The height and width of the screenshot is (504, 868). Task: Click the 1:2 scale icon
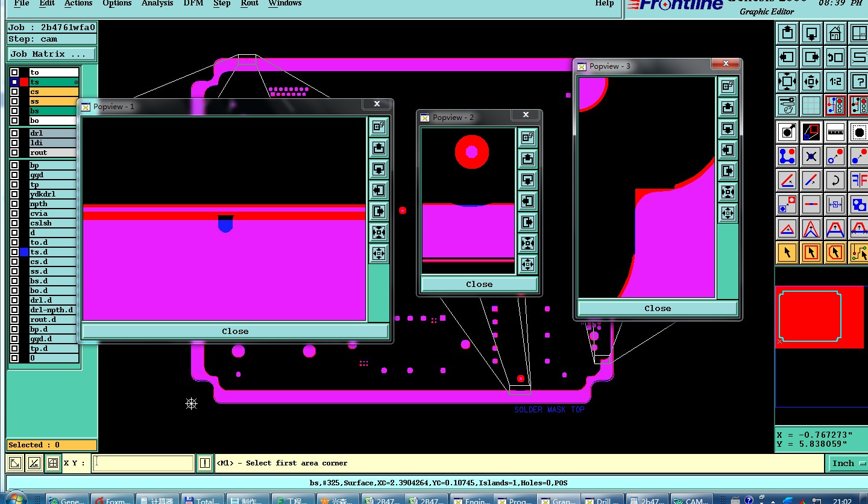pyautogui.click(x=835, y=81)
